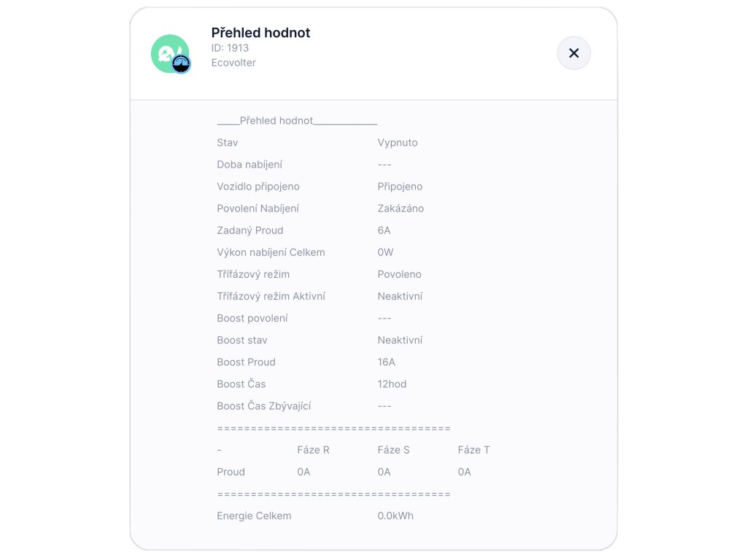
Task: Click the Ecovolter charger device icon
Action: [x=170, y=53]
